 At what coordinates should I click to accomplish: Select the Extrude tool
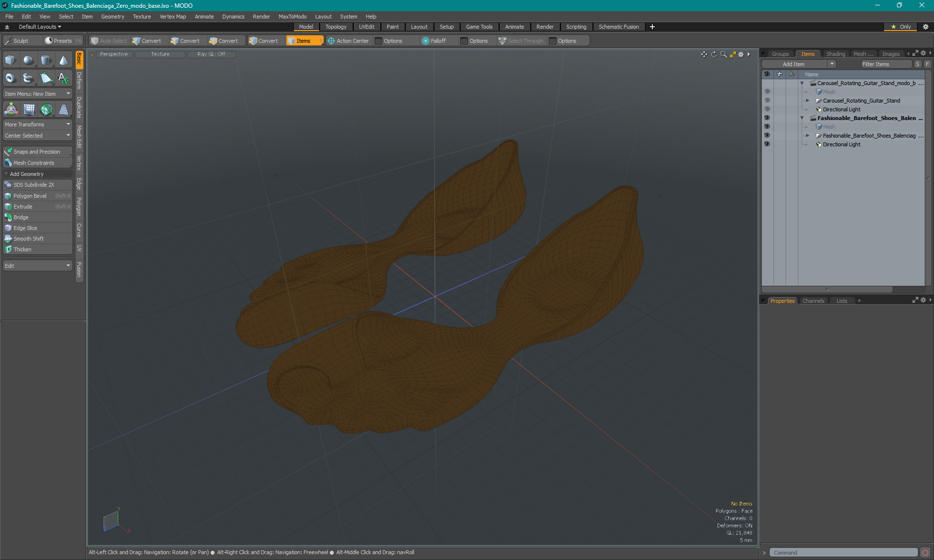click(x=23, y=206)
